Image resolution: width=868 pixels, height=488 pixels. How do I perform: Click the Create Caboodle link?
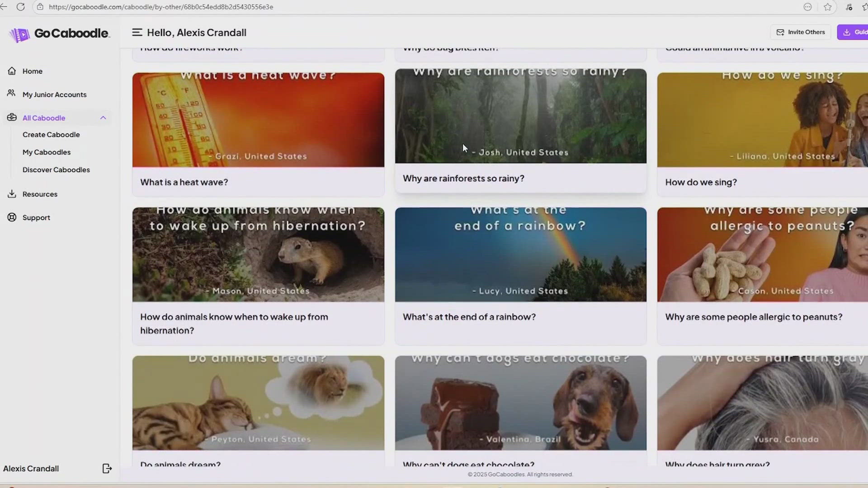(51, 134)
